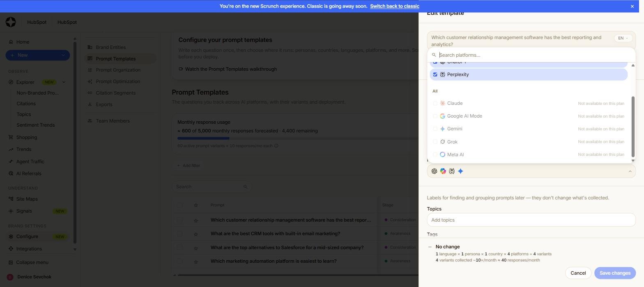
Task: Click the Configure gear icon
Action: tap(11, 236)
